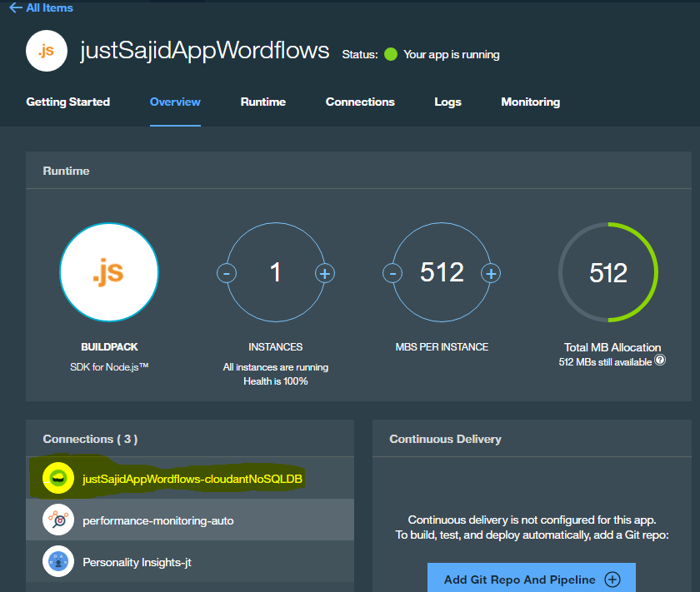Select the Overview tab
The image size is (700, 592).
tap(175, 102)
